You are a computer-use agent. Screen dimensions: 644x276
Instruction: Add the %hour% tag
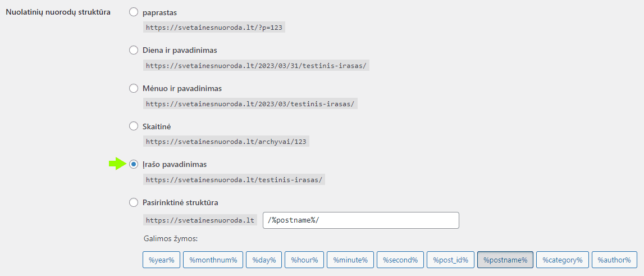(304, 260)
